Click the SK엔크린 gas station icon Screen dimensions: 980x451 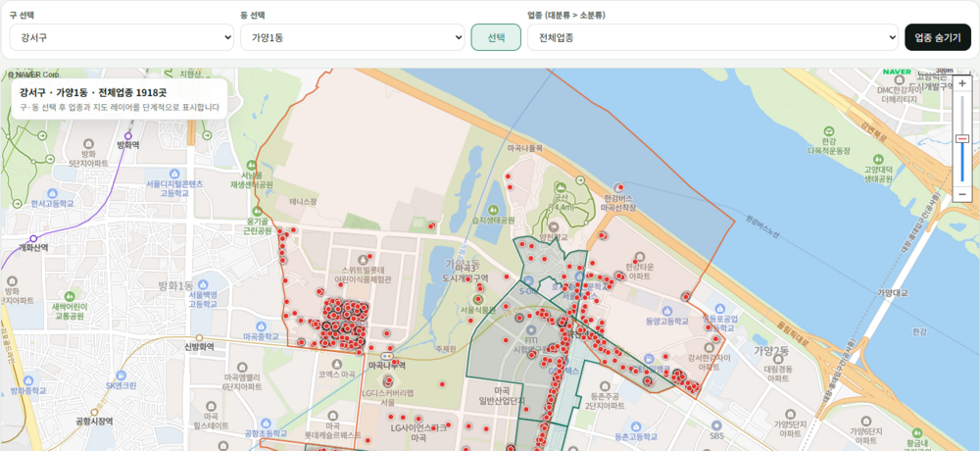[x=122, y=375]
